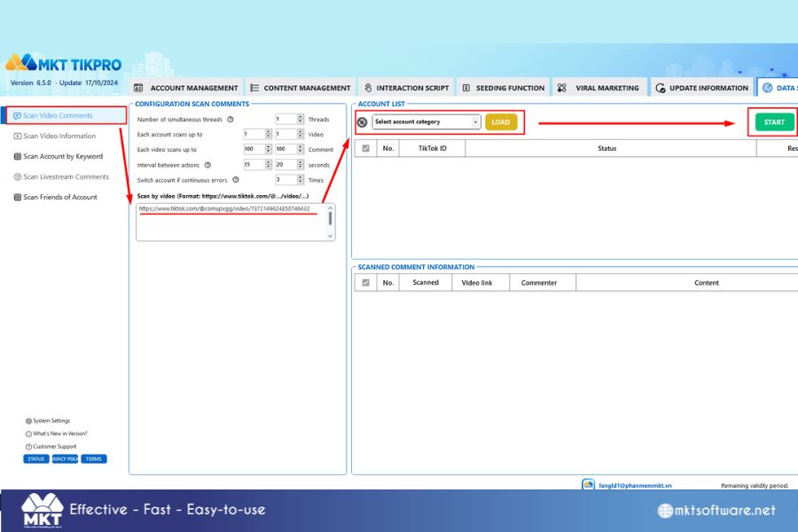The image size is (798, 532).
Task: Click the longld1@phanmemmkt.vn account email
Action: 635,486
